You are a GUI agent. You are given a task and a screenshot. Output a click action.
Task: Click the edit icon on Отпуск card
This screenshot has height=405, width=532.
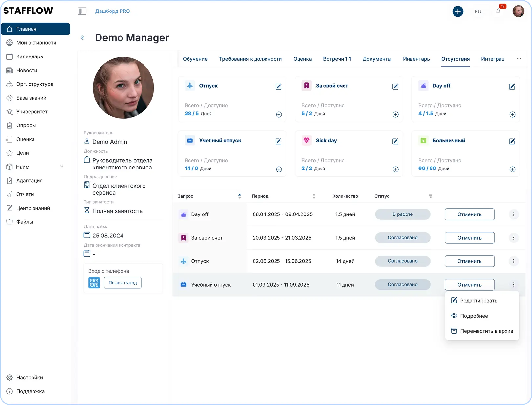point(278,87)
